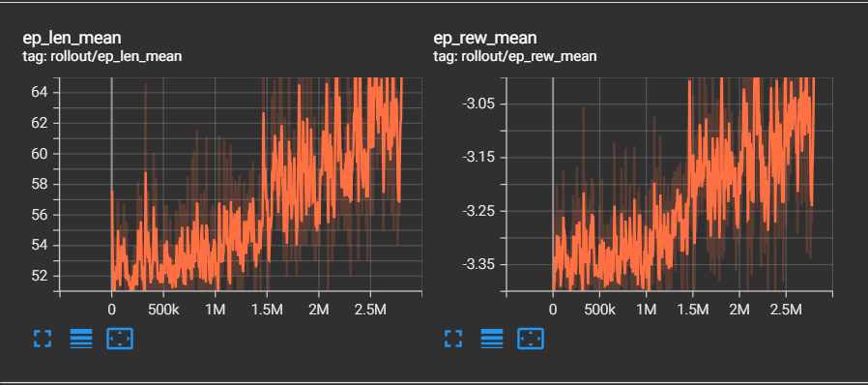Select tag text rollout/ep_len_mean
This screenshot has height=385, width=868.
[x=116, y=56]
